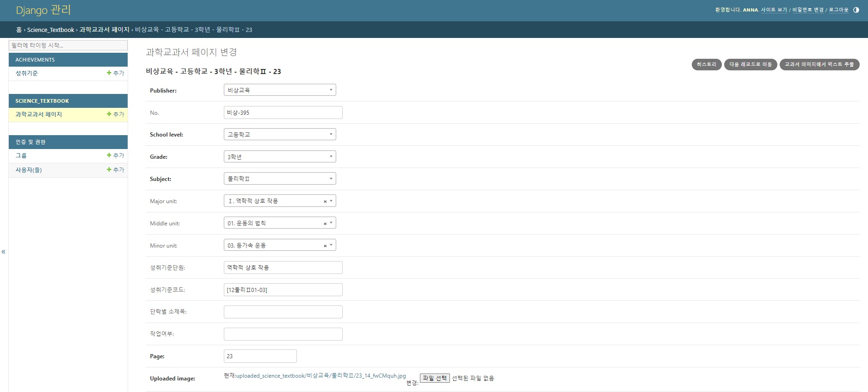Click into the 단락별 소제목 text field
Viewport: 868px width, 392px height.
pyautogui.click(x=283, y=312)
